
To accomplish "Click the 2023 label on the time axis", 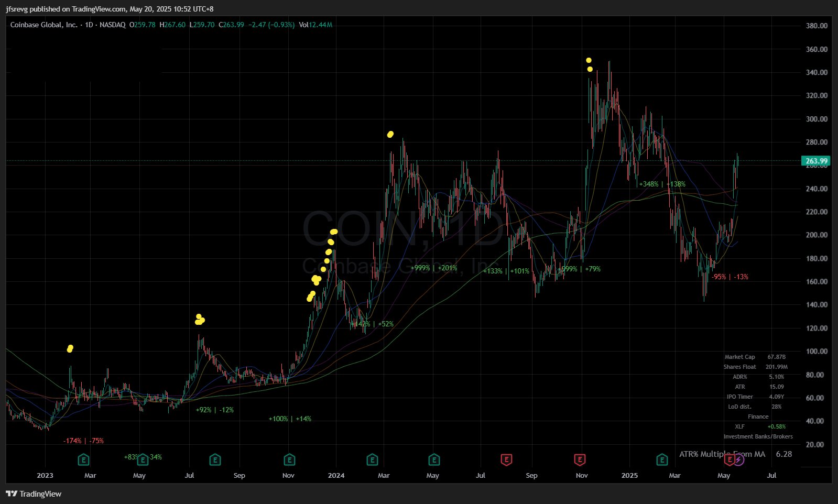I will point(45,476).
